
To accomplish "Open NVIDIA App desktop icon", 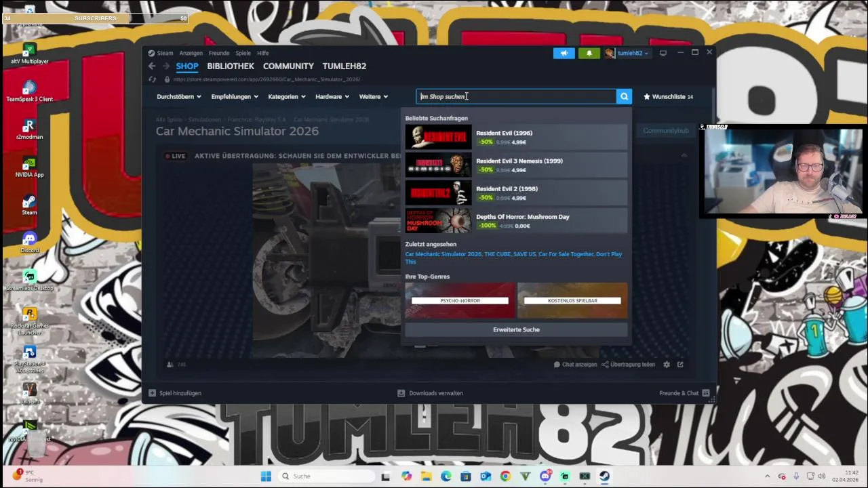I will coord(29,168).
